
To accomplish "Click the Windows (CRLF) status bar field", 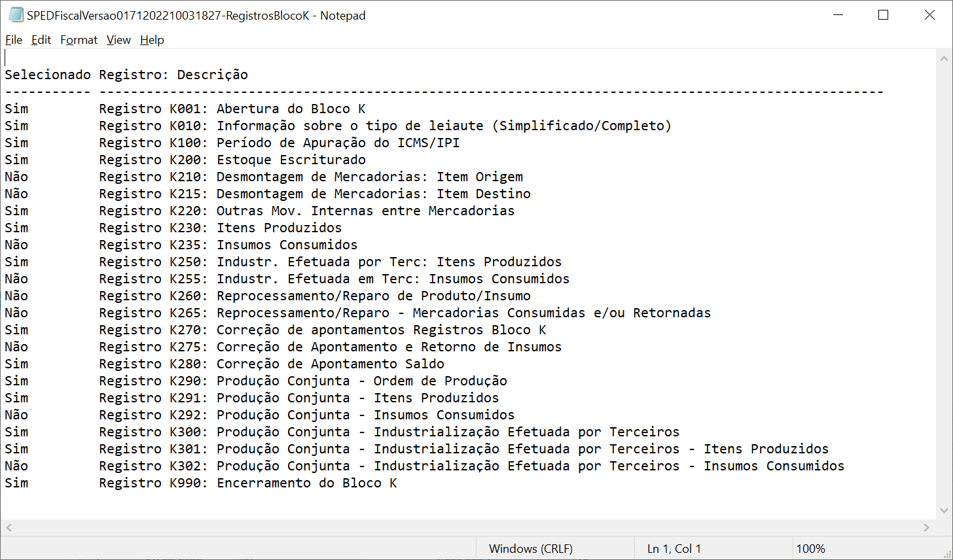I will coord(530,549).
